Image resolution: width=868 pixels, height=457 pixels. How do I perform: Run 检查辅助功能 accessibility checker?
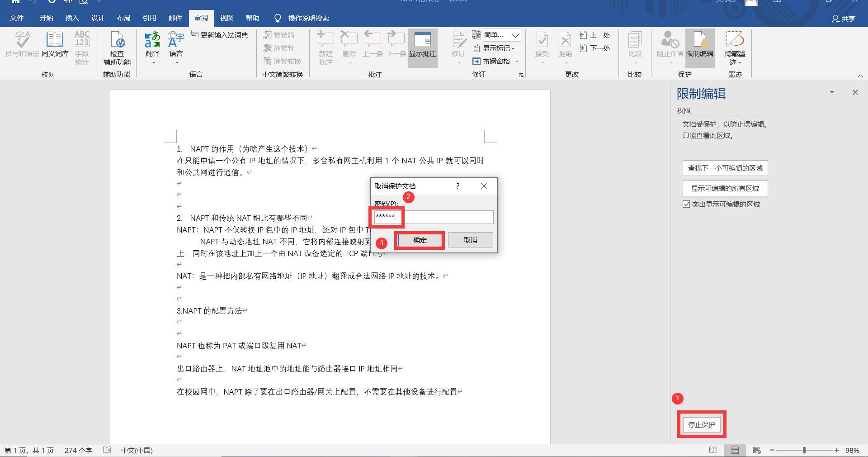click(x=117, y=48)
